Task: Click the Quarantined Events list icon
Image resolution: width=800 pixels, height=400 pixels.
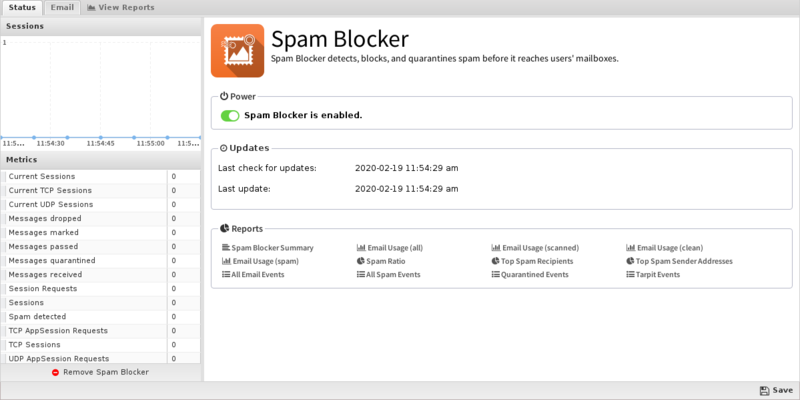Action: 496,274
